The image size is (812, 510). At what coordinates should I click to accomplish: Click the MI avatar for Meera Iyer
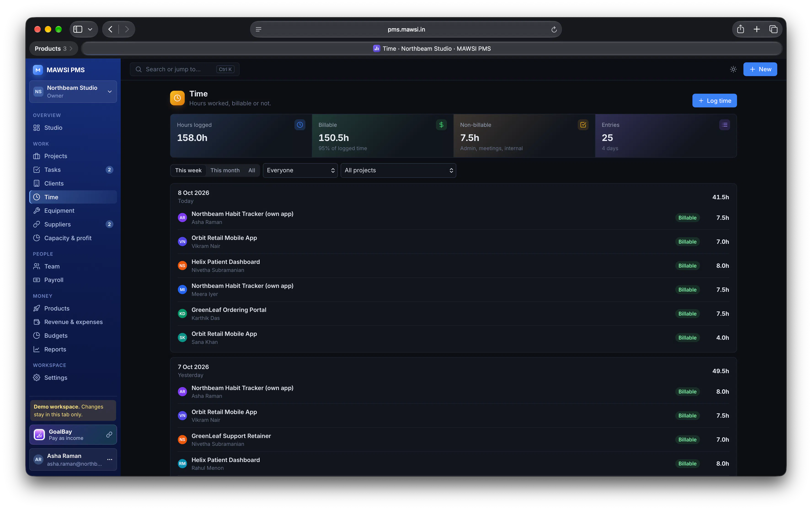[182, 290]
